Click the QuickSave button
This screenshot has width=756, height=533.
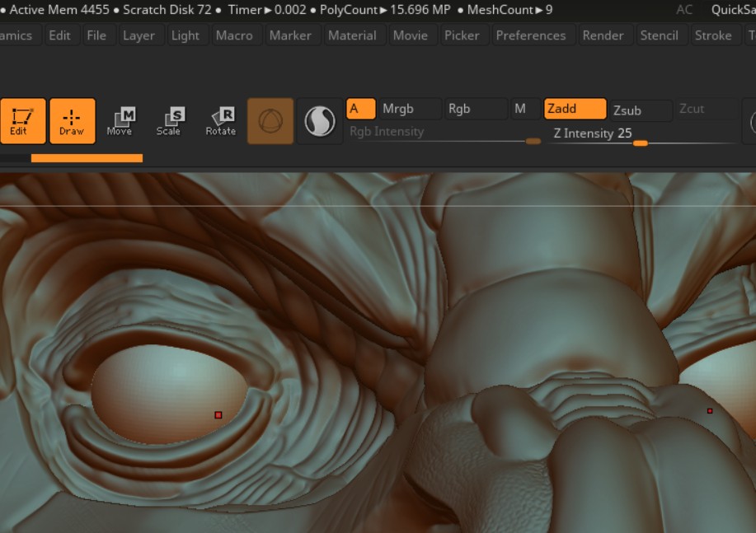click(x=734, y=10)
